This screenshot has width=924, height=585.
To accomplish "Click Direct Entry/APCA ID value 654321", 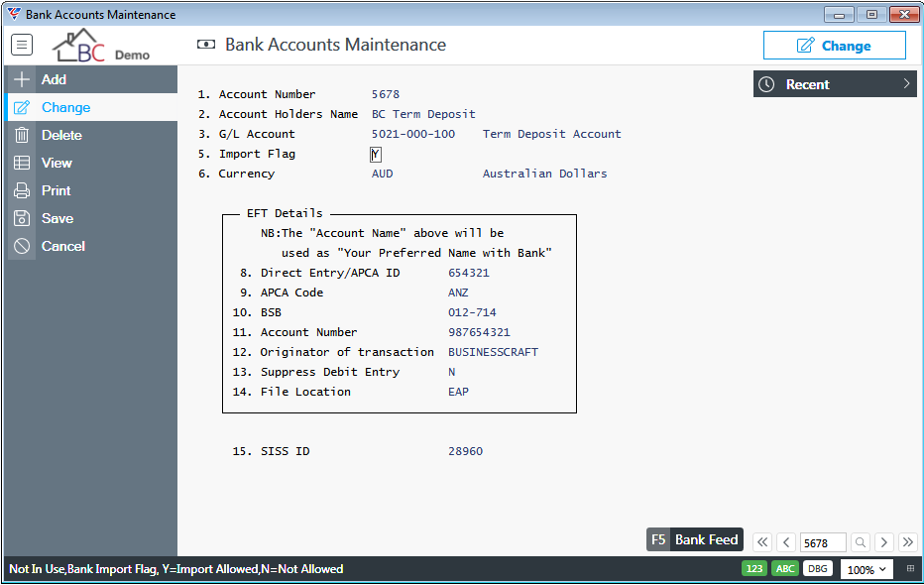I will point(469,273).
